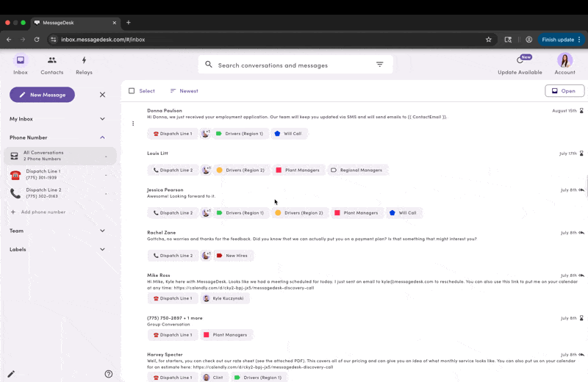Viewport: 588px width, 382px height.
Task: Click the Update Available icon
Action: coord(520,60)
